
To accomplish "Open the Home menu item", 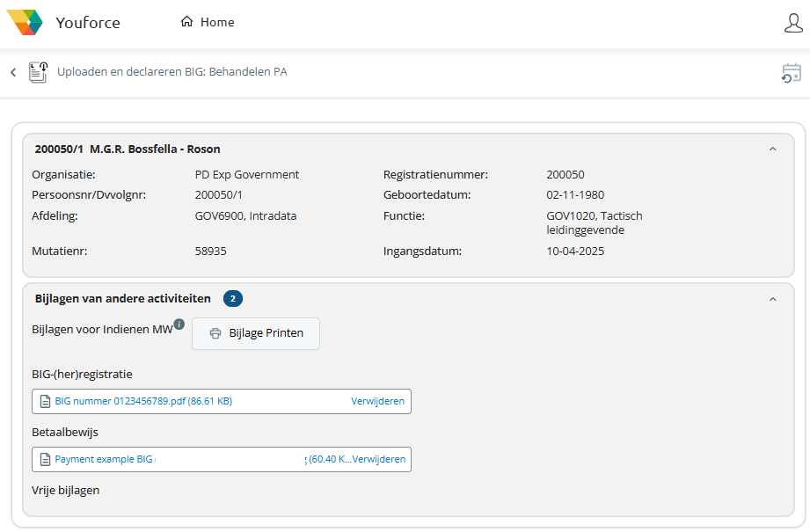I will click(216, 22).
